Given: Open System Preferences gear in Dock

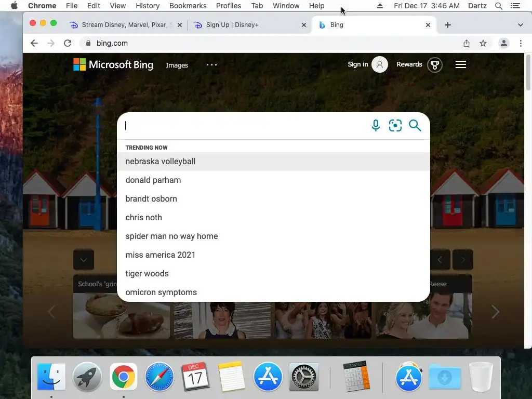Looking at the screenshot, I should click(303, 377).
